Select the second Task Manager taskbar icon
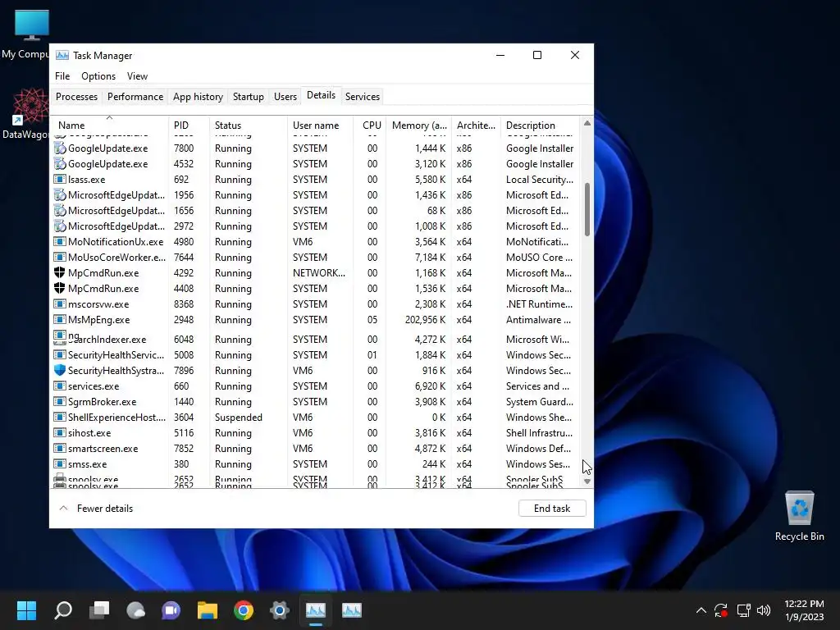Viewport: 840px width, 630px height. pyautogui.click(x=351, y=609)
